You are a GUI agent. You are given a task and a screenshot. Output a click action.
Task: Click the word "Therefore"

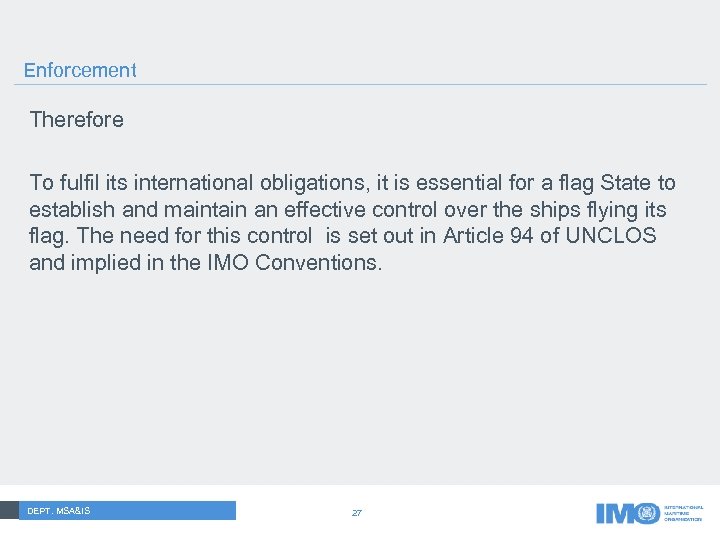tap(77, 120)
